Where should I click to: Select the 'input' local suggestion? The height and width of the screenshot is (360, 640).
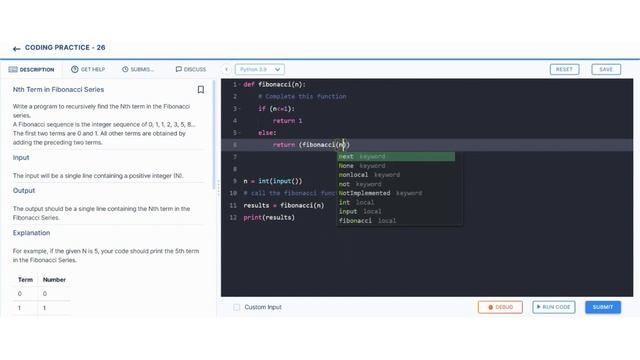(396, 211)
